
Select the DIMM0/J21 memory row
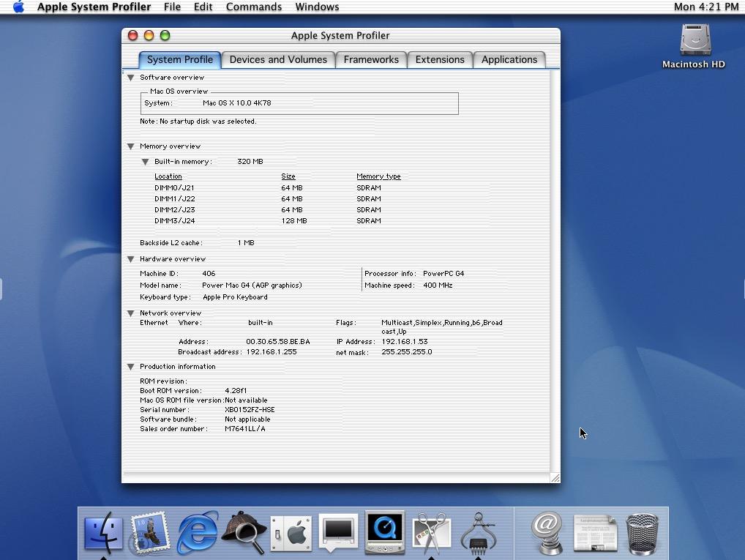tap(268, 188)
